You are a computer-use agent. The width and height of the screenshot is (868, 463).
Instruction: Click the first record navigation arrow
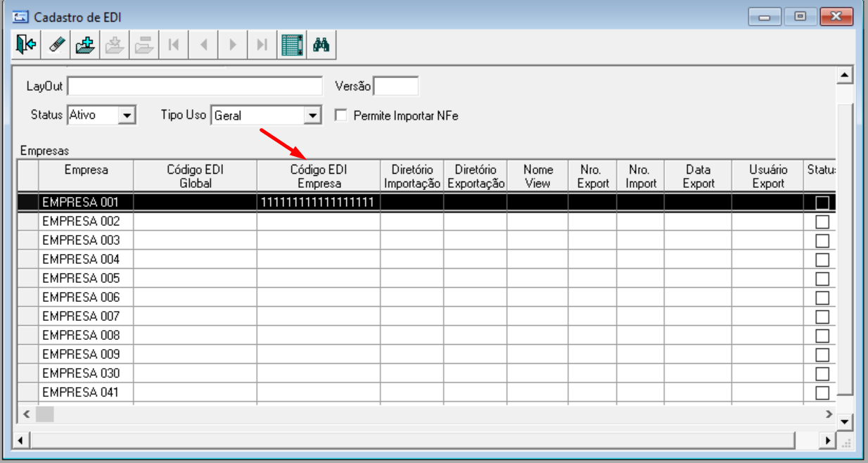point(174,45)
